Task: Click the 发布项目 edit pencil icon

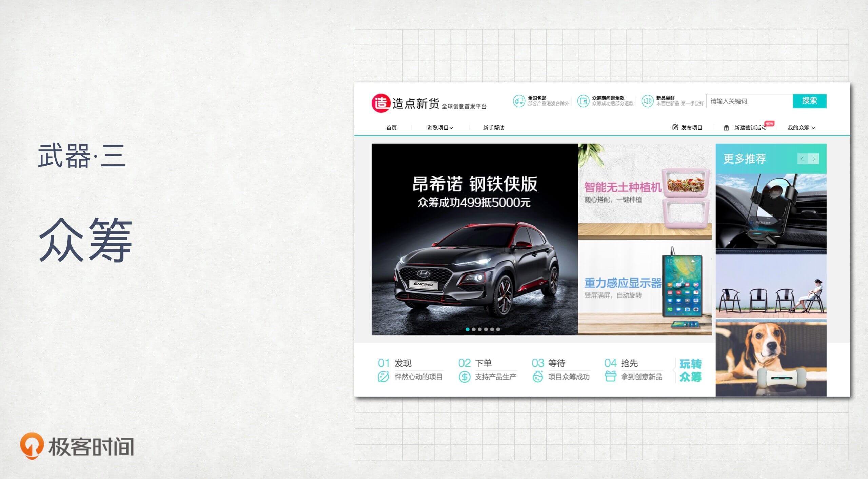Action: [x=675, y=128]
